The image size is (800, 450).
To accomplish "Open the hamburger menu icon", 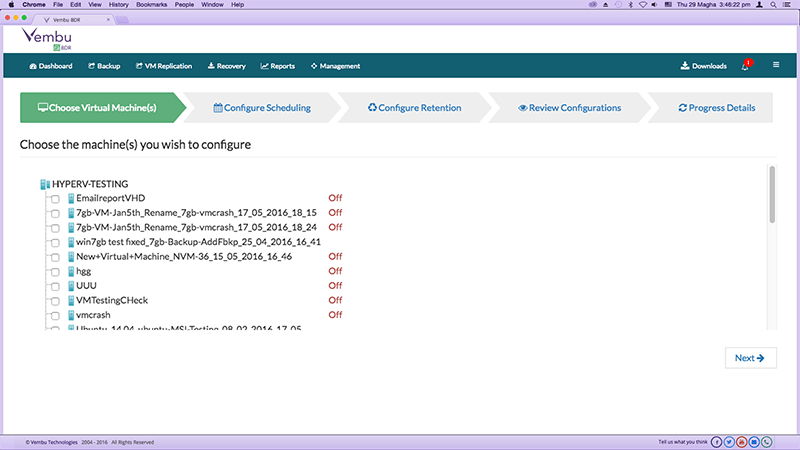I will pos(776,65).
